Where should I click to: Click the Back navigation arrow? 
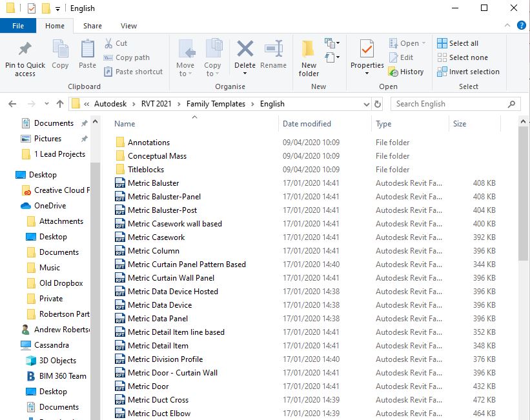tap(12, 103)
